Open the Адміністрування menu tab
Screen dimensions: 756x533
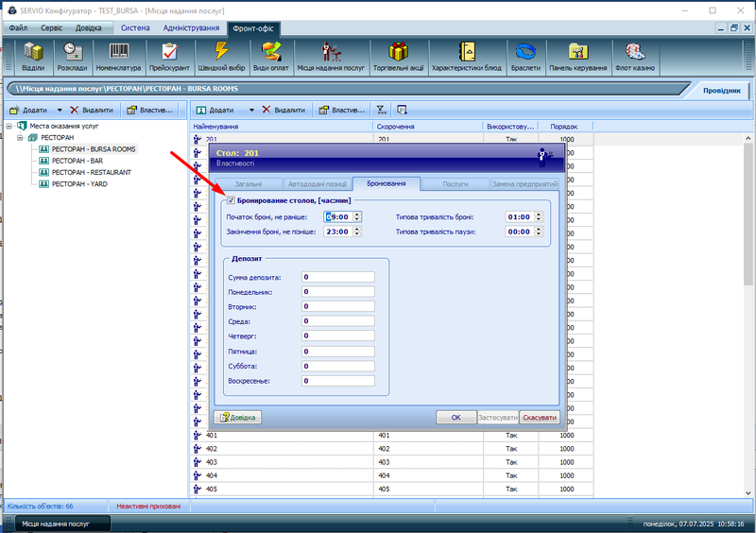pos(191,28)
